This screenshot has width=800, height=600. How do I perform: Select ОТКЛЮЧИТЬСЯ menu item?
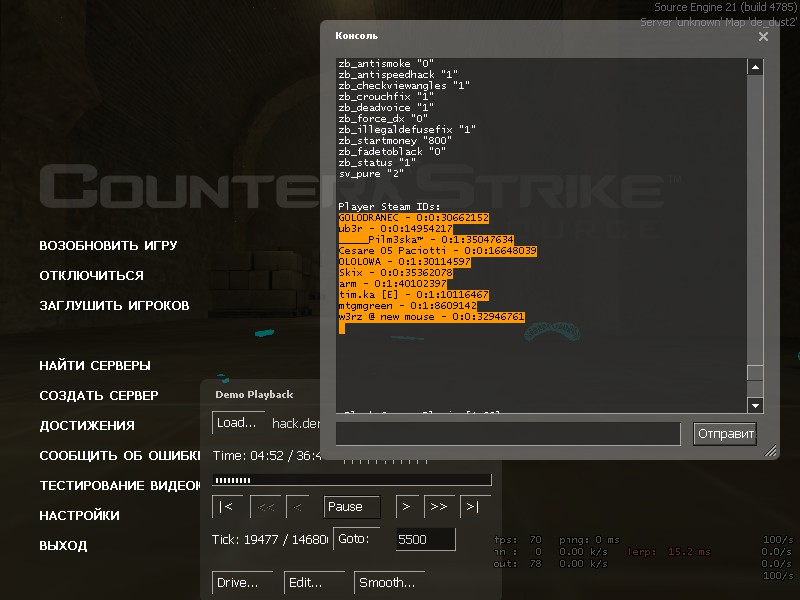pos(91,276)
